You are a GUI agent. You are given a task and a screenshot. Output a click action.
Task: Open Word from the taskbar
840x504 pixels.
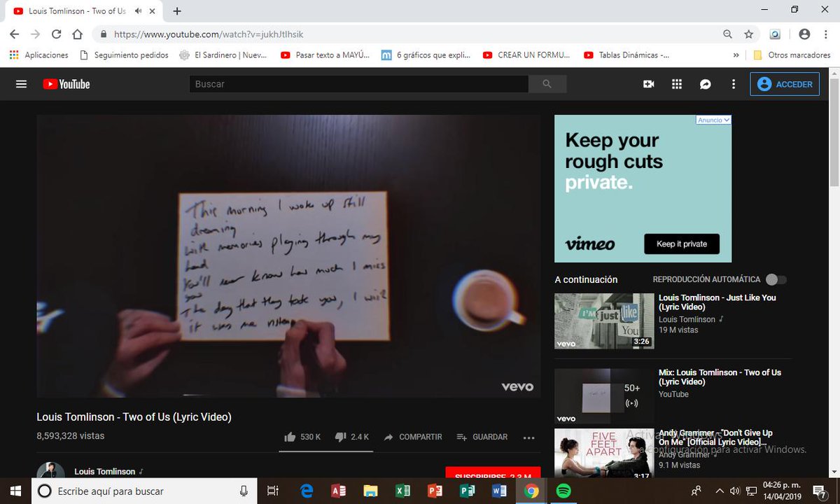(499, 491)
